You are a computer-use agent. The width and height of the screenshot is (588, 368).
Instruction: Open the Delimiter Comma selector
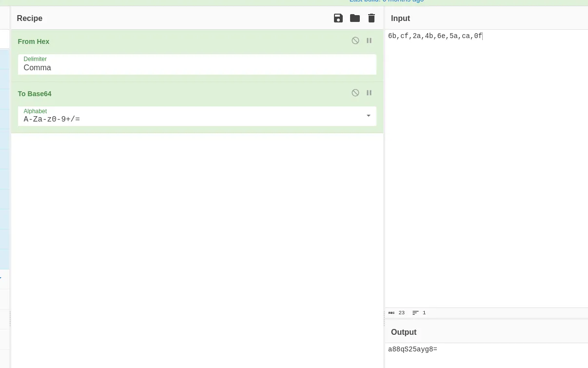click(197, 64)
